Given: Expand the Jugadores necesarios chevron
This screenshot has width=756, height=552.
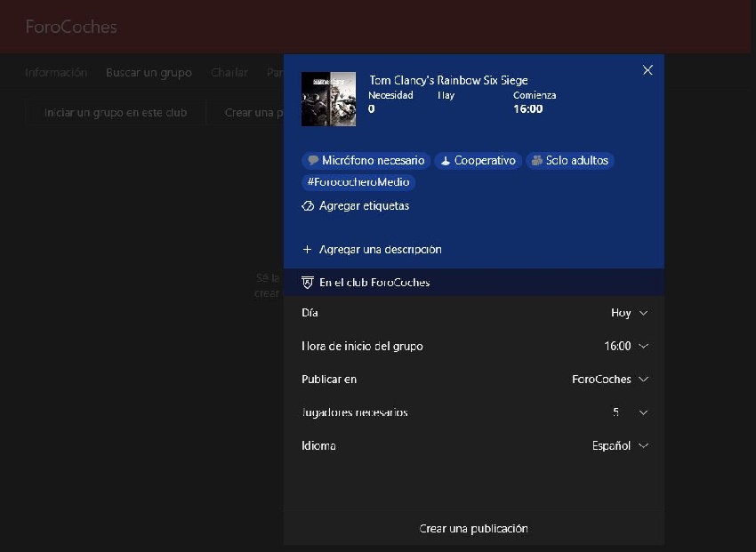Looking at the screenshot, I should coord(643,412).
